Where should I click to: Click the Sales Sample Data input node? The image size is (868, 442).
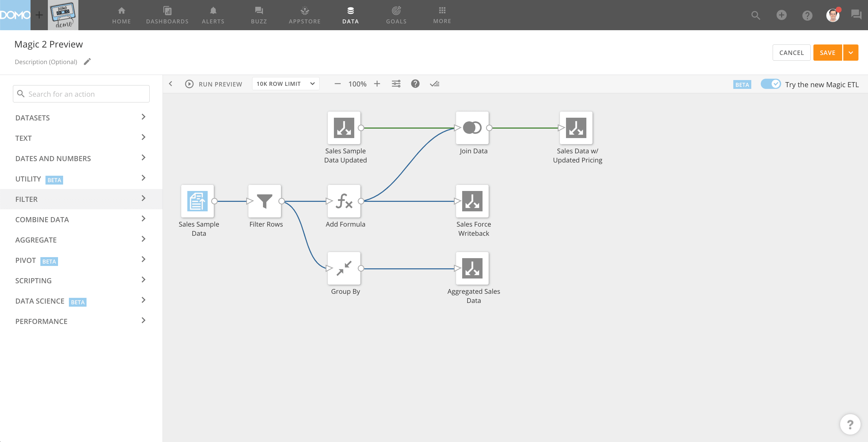197,201
